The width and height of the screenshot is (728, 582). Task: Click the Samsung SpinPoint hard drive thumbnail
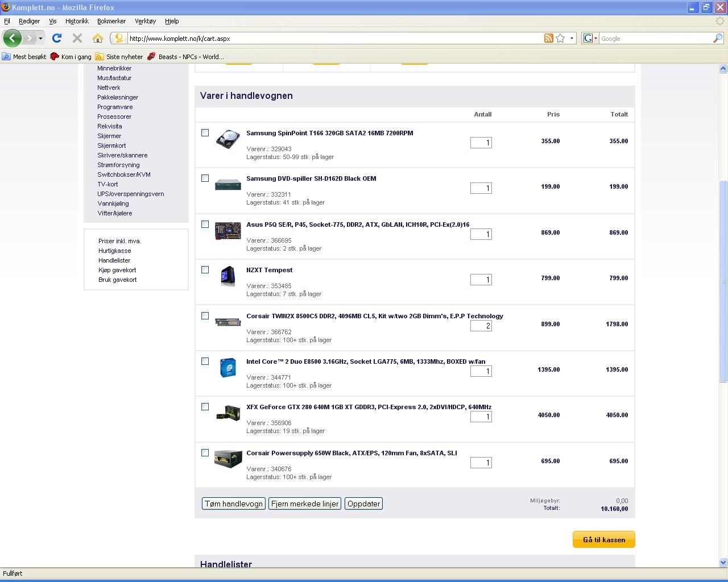pyautogui.click(x=228, y=139)
